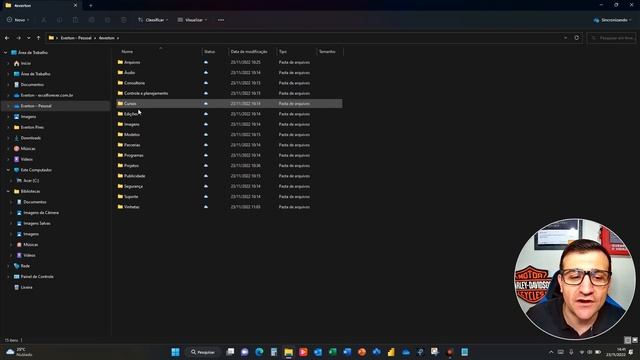Select the Vinhetas folder
640x360 pixels.
[131, 207]
